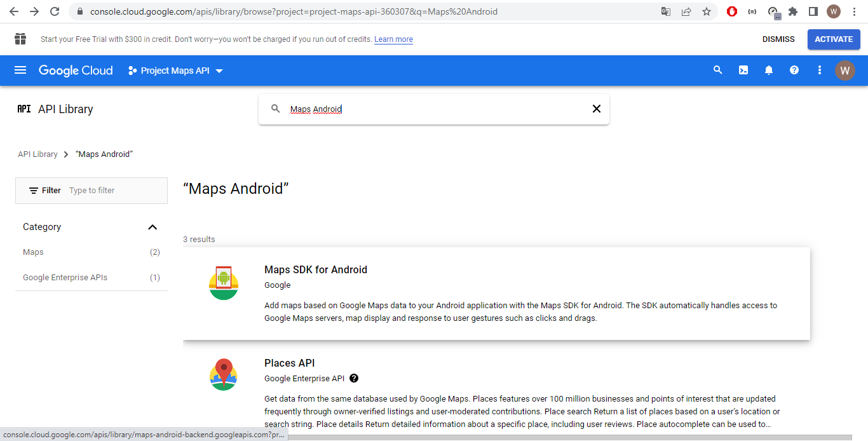This screenshot has height=441, width=868.
Task: Share this page via the share icon
Action: tap(686, 11)
